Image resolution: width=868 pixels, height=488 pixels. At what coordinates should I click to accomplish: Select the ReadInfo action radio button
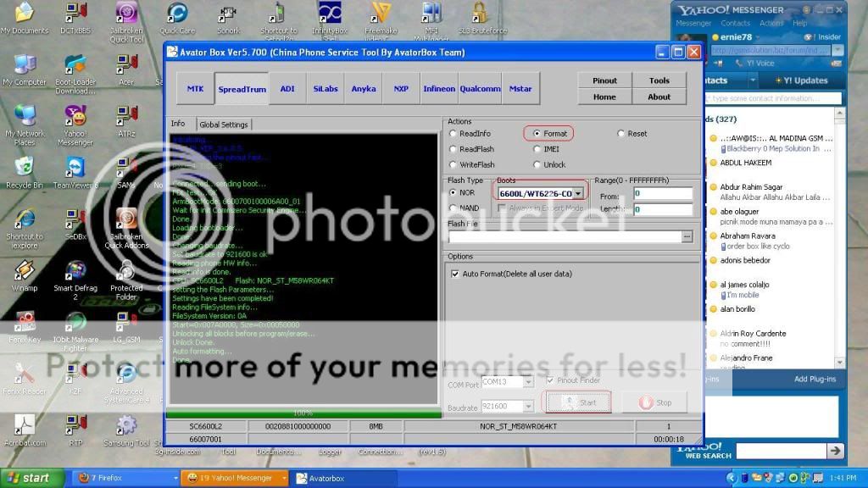(454, 134)
